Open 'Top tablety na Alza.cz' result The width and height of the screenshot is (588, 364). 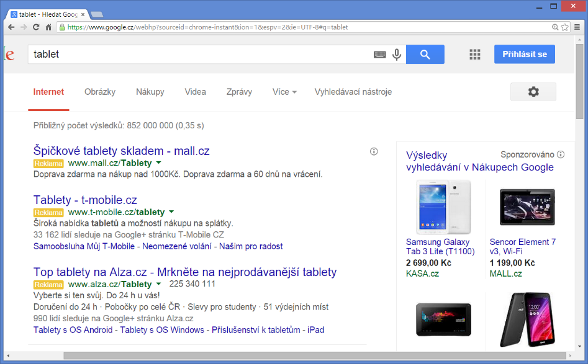click(185, 272)
